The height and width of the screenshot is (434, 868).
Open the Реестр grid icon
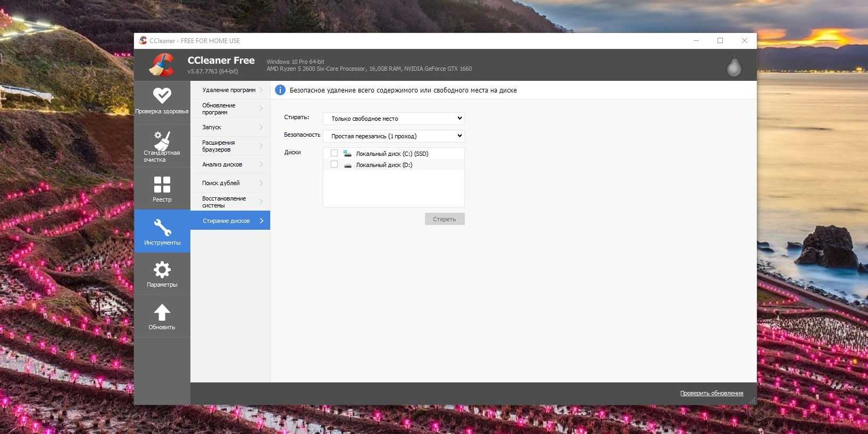[162, 185]
